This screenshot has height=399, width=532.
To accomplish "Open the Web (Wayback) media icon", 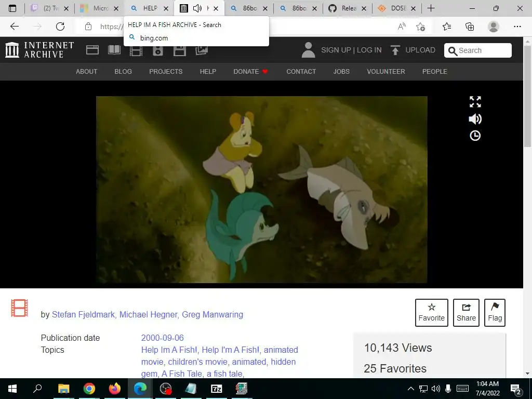I will tap(92, 50).
